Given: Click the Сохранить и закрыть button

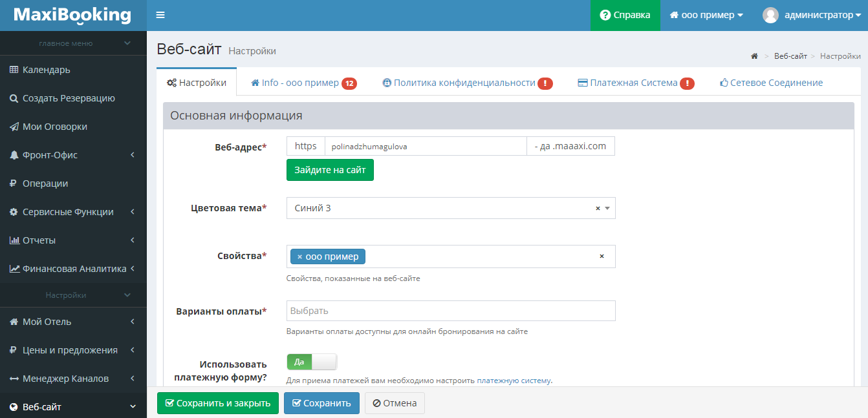Looking at the screenshot, I should [x=218, y=403].
